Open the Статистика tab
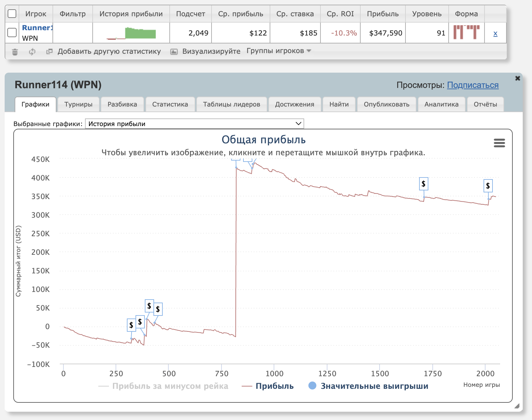 click(170, 104)
